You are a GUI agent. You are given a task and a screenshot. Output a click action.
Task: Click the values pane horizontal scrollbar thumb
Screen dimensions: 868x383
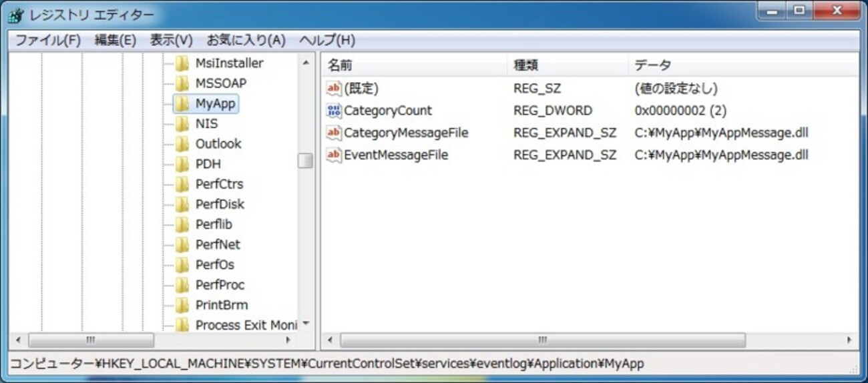[x=543, y=340]
